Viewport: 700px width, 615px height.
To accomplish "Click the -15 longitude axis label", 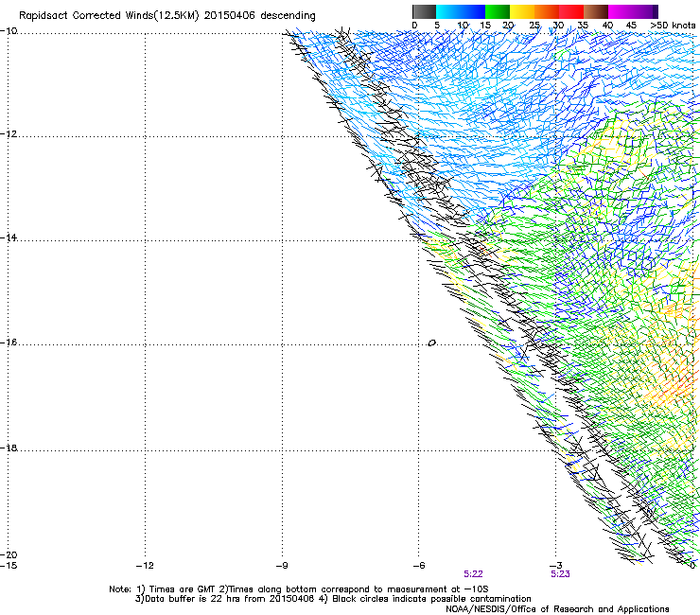I will 9,566.
